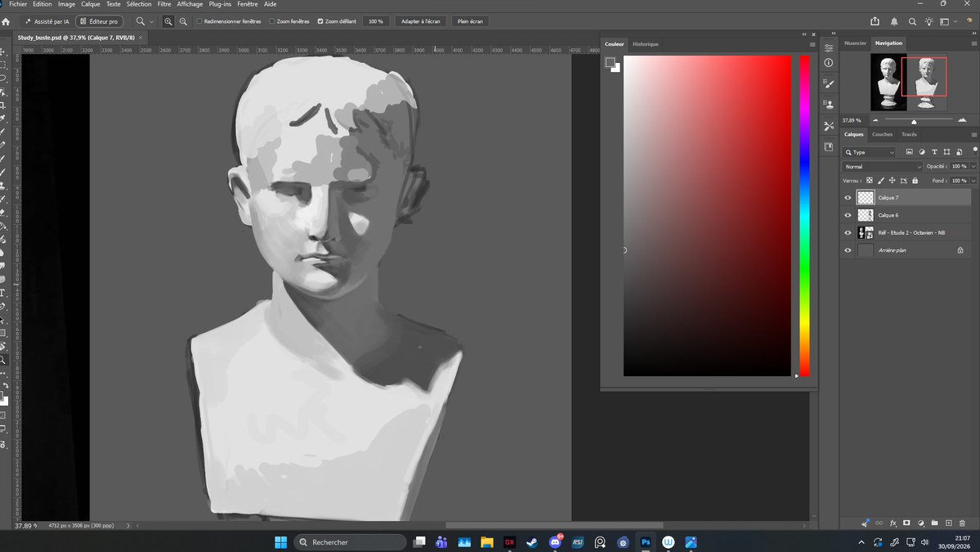980x552 pixels.
Task: Open the Properties panel sliders icon
Action: (x=829, y=48)
